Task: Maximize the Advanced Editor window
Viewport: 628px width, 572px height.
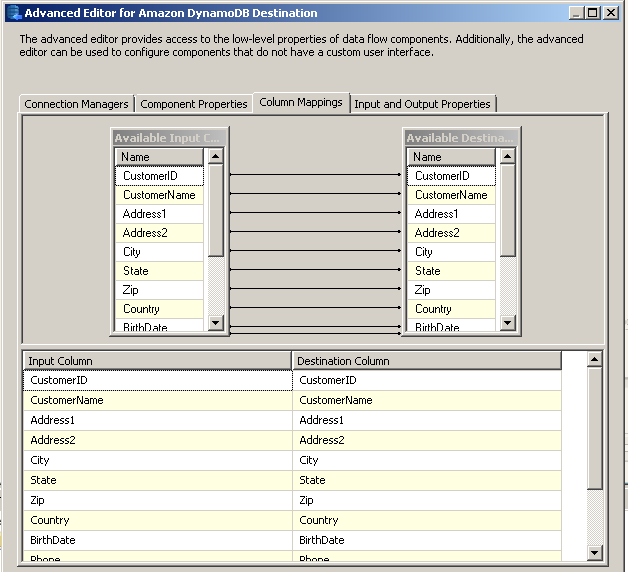Action: (x=593, y=13)
